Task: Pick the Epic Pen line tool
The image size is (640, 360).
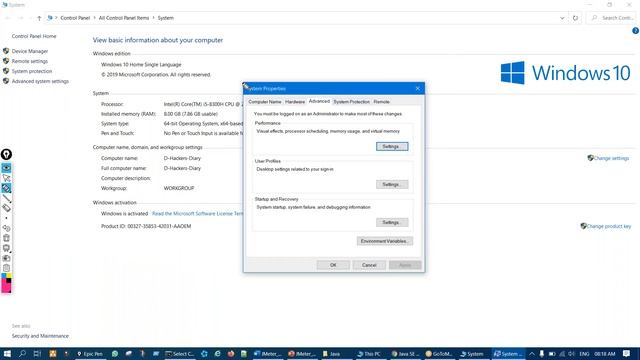Action: click(x=6, y=198)
